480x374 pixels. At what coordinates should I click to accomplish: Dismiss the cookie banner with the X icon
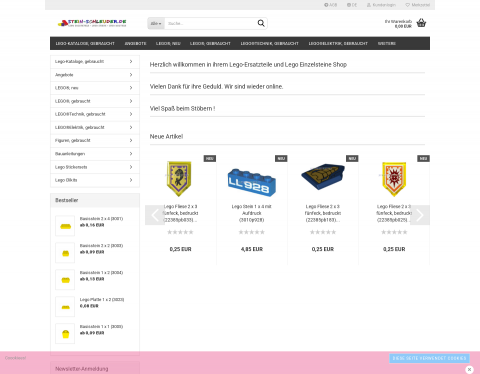tap(469, 369)
